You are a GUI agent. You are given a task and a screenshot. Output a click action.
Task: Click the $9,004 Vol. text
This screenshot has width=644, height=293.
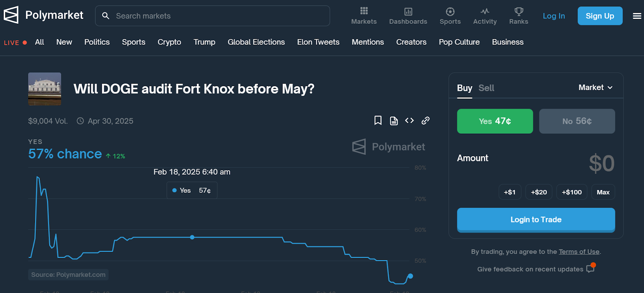48,121
